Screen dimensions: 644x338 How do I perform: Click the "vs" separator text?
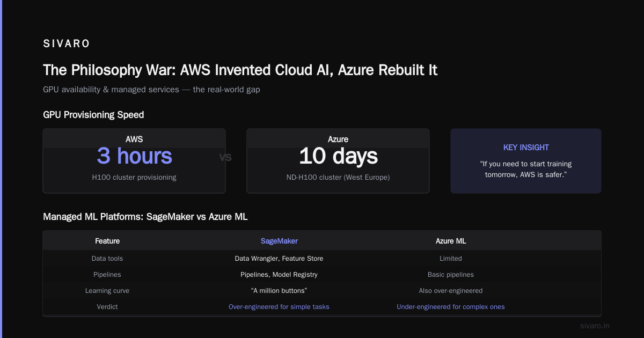pos(225,158)
